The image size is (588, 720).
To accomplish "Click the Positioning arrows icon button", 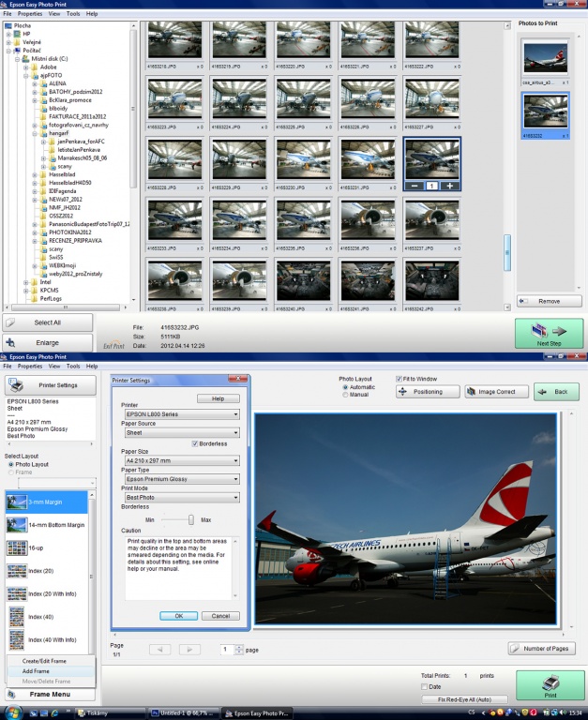I will click(428, 392).
